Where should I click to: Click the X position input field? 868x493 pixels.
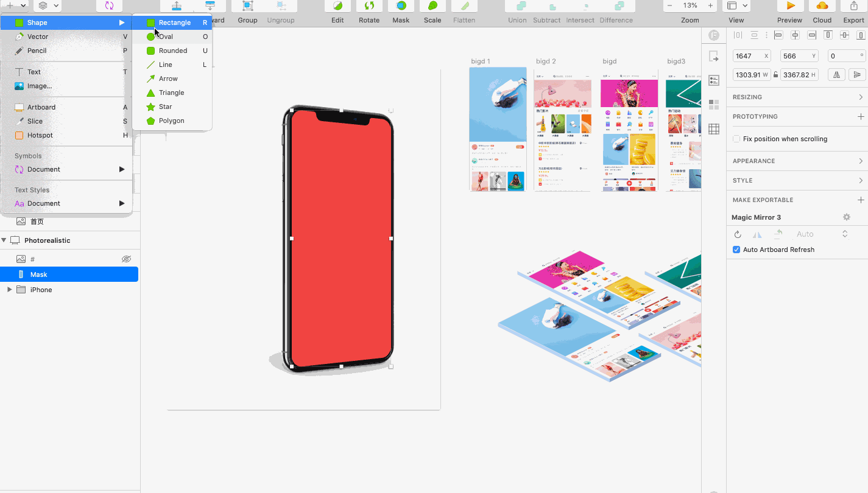[748, 56]
